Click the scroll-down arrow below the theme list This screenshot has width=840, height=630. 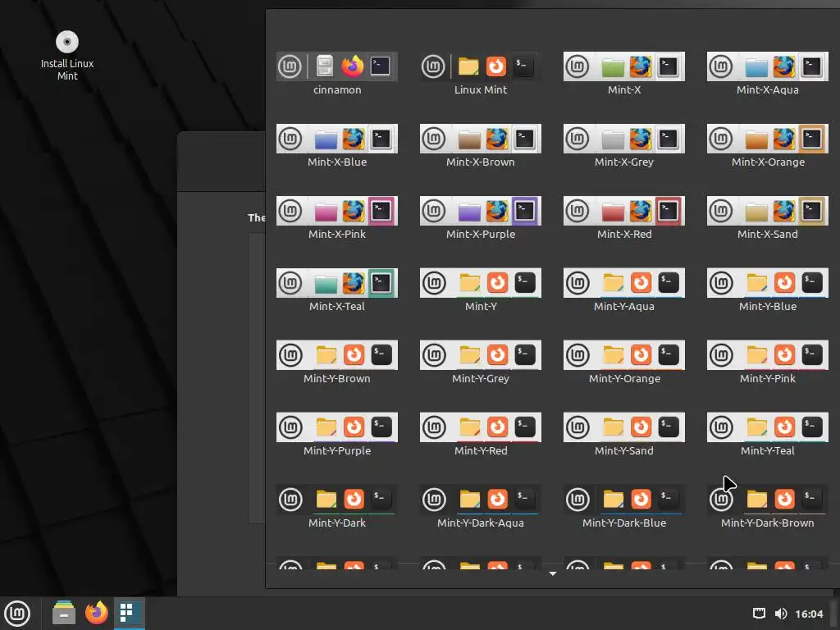click(553, 573)
